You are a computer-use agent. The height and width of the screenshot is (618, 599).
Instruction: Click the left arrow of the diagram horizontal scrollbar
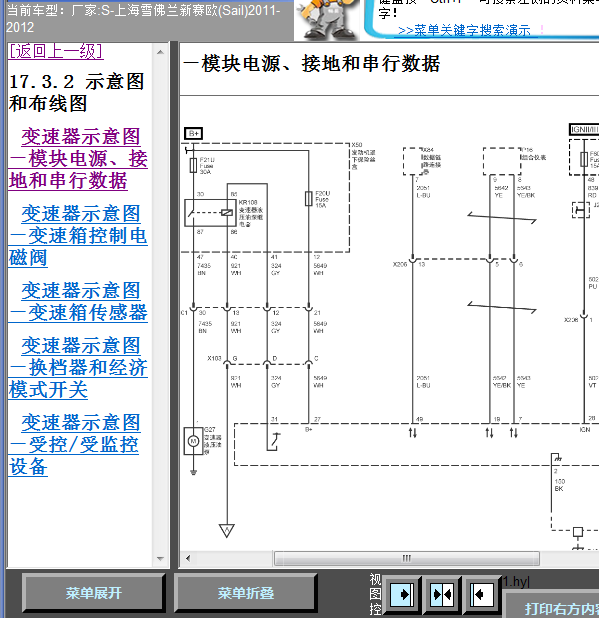pyautogui.click(x=188, y=558)
